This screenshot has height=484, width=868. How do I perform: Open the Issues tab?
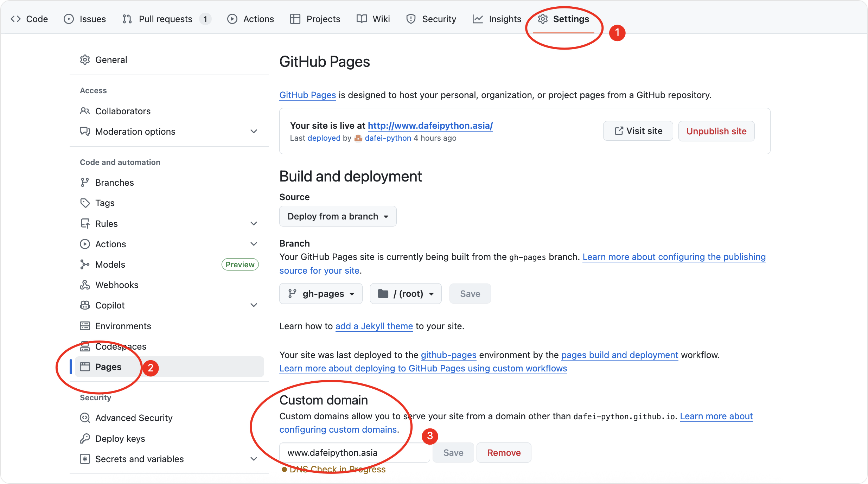tap(85, 19)
